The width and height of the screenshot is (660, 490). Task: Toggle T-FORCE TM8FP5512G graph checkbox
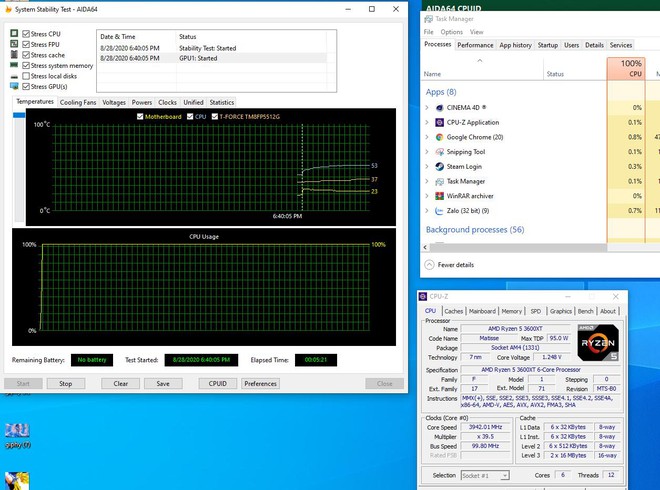click(215, 117)
